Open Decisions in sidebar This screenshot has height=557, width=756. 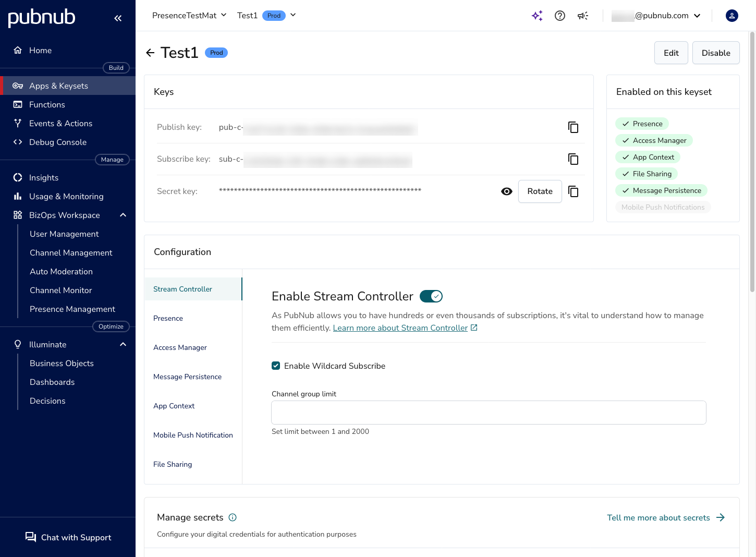pos(47,401)
